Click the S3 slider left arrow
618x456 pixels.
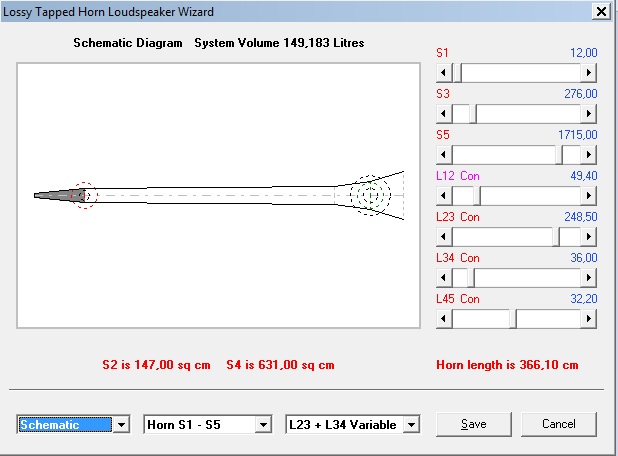point(444,114)
